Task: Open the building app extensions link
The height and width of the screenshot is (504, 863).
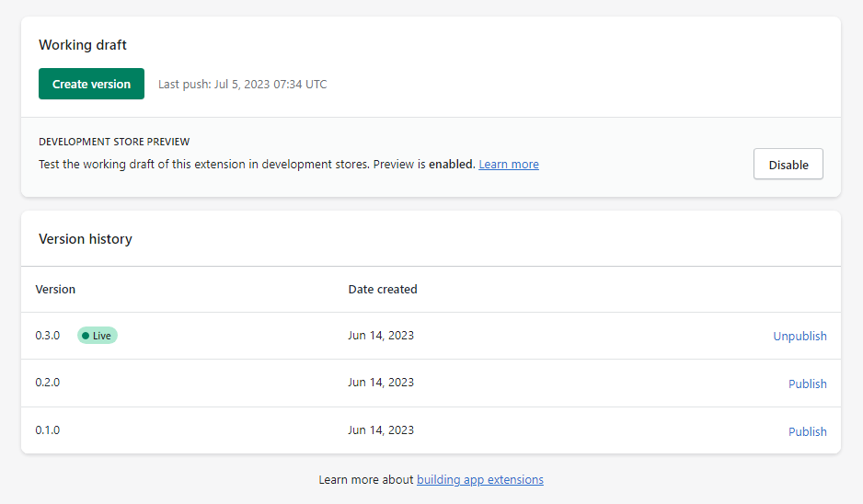Action: tap(479, 480)
